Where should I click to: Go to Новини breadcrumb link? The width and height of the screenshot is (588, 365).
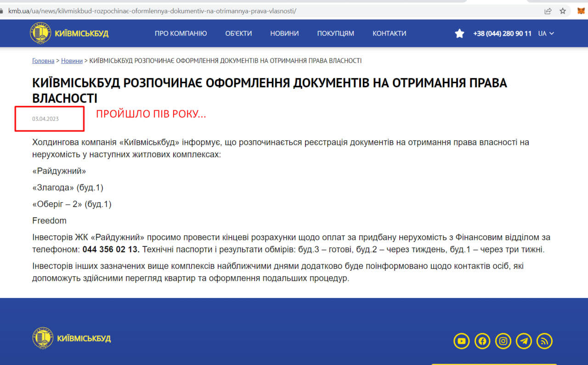tap(72, 61)
